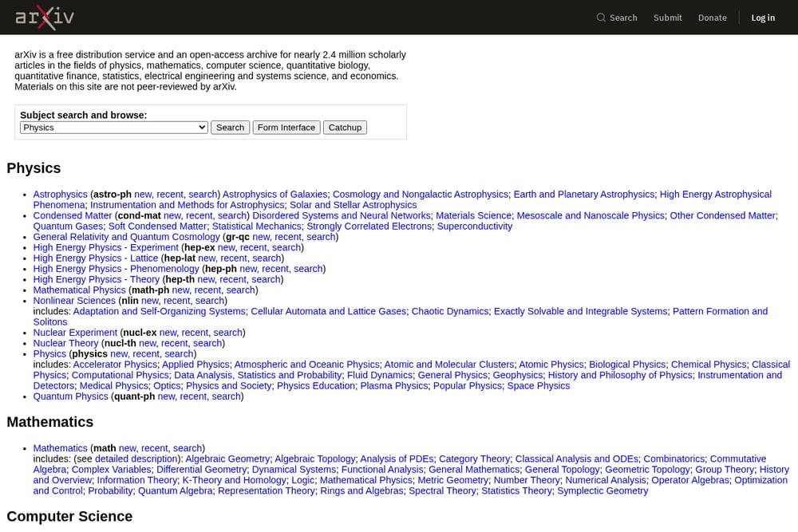The image size is (798, 532).
Task: Open Instrumentation and Methods for Astrophysics
Action: [x=188, y=205]
